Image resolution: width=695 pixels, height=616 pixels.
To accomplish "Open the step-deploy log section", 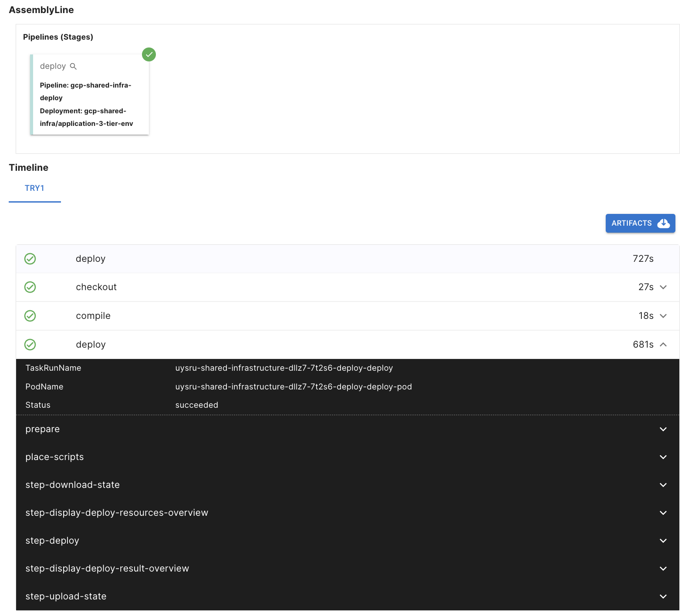I will 663,541.
